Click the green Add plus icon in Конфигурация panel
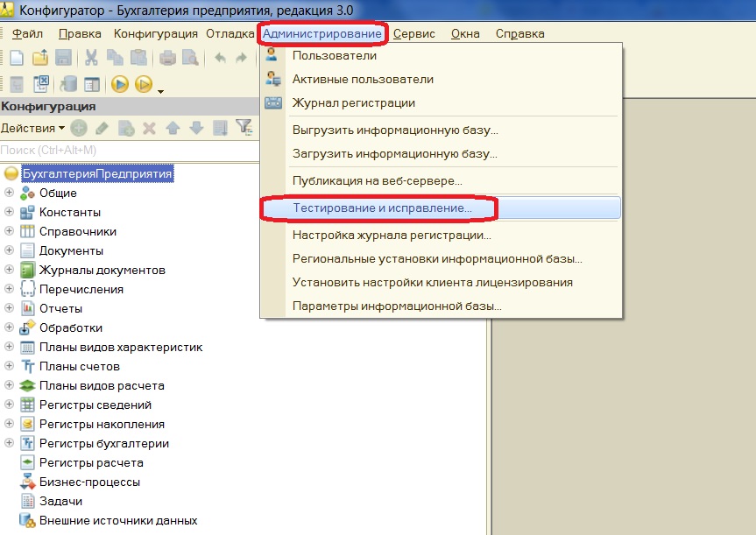 79,128
